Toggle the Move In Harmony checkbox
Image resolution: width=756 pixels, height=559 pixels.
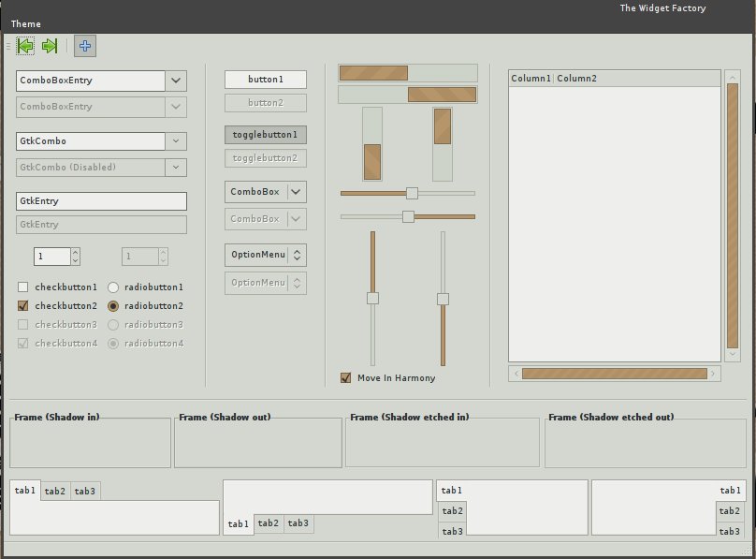pos(345,377)
